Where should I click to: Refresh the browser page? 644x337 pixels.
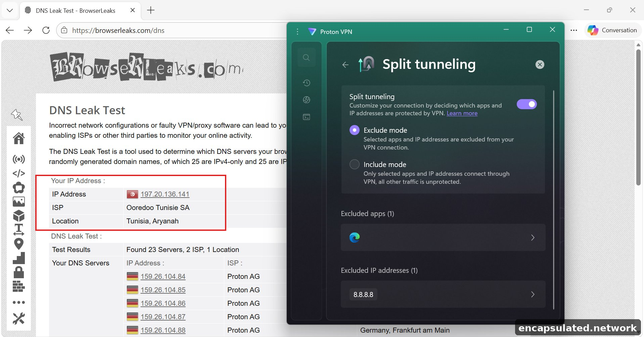[x=46, y=30]
